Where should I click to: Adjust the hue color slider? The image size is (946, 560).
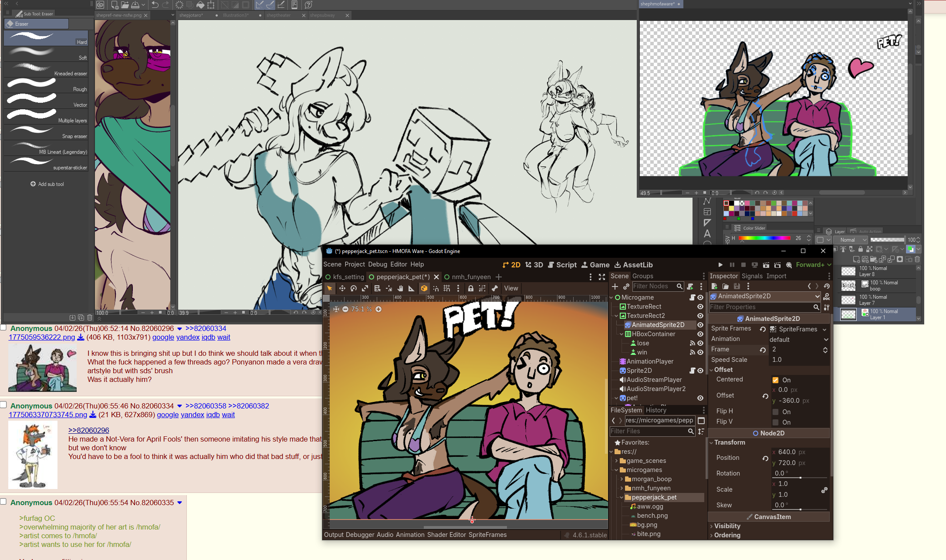click(764, 238)
